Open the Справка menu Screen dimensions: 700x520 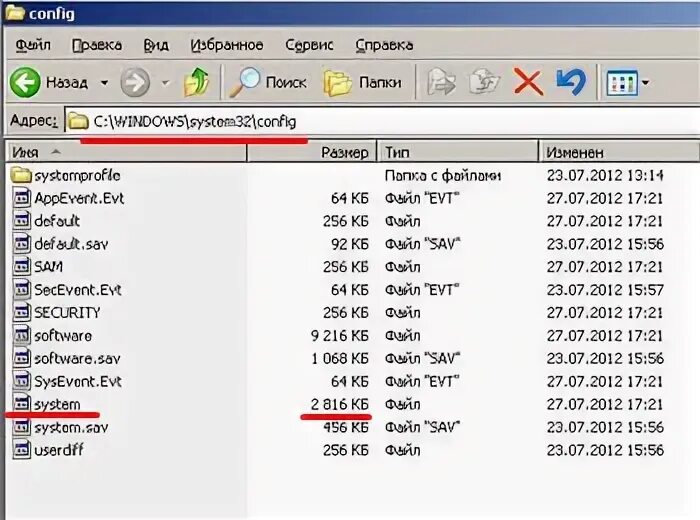pos(384,45)
